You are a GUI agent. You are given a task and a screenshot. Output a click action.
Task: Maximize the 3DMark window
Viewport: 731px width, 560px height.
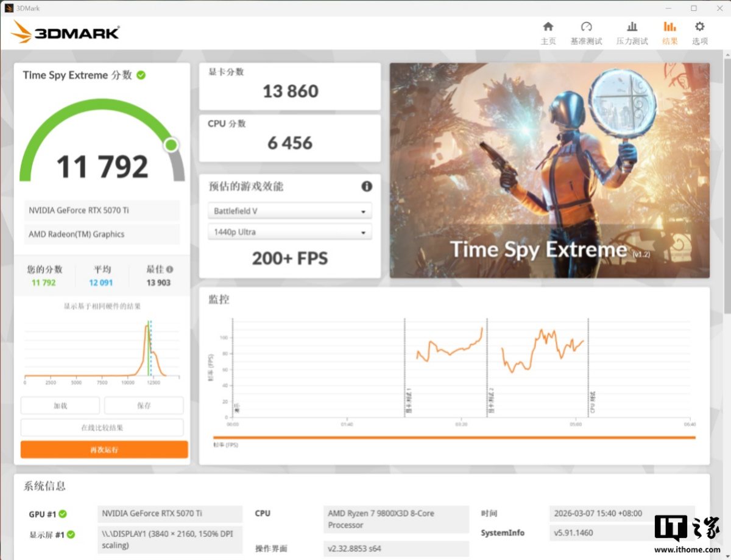(694, 8)
